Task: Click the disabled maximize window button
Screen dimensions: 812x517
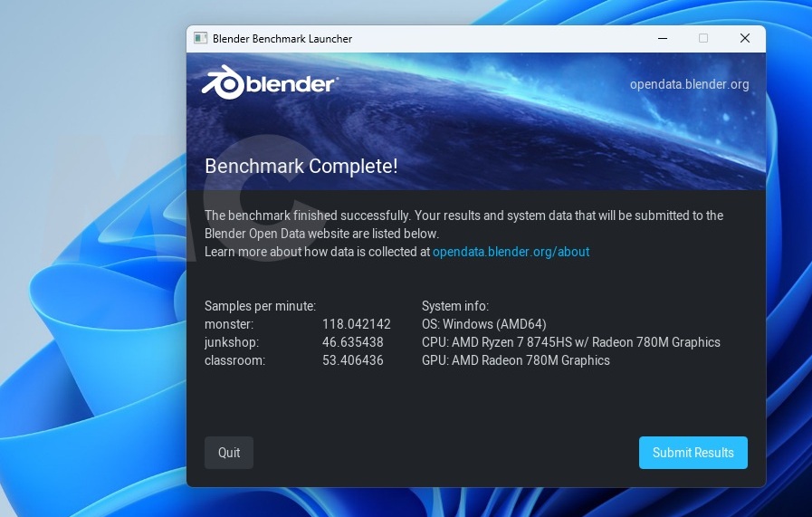Action: [x=703, y=39]
